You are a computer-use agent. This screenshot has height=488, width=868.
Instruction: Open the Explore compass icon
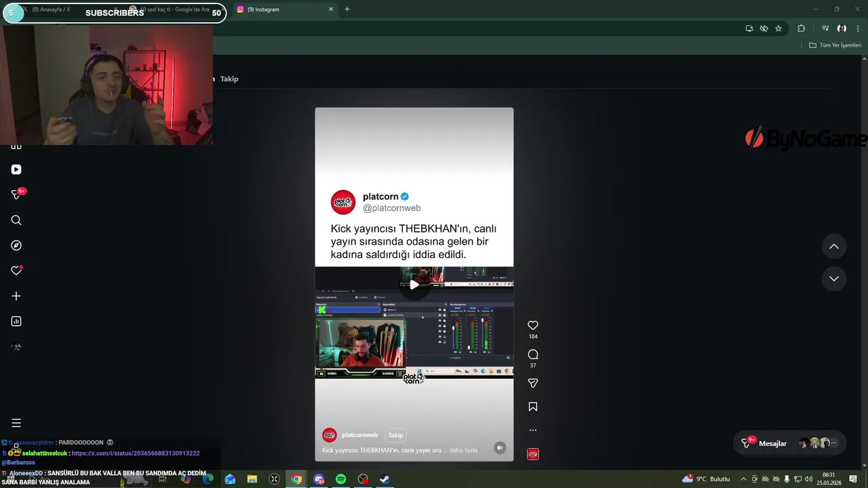coord(16,245)
